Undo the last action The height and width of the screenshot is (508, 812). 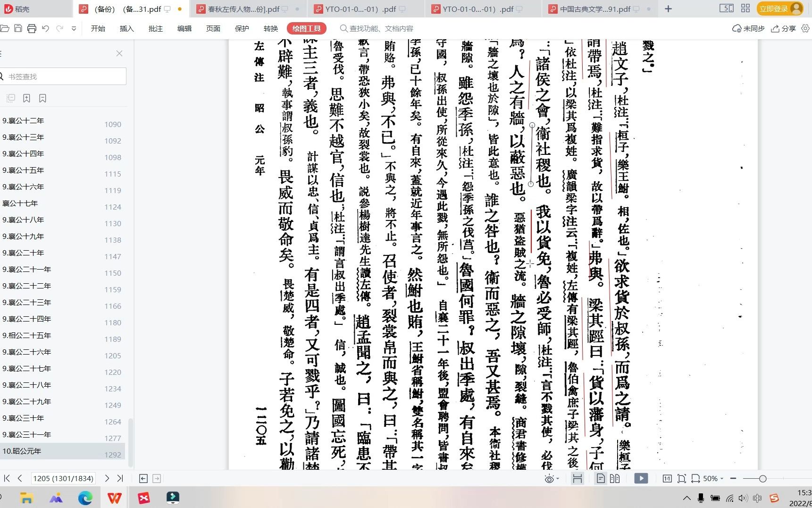coord(45,29)
